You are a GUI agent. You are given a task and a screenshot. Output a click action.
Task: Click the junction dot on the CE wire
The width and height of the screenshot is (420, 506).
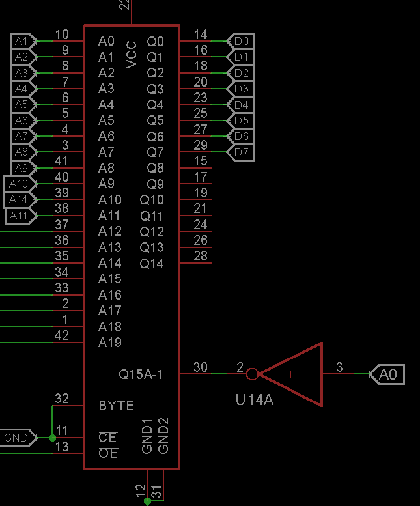(52, 438)
